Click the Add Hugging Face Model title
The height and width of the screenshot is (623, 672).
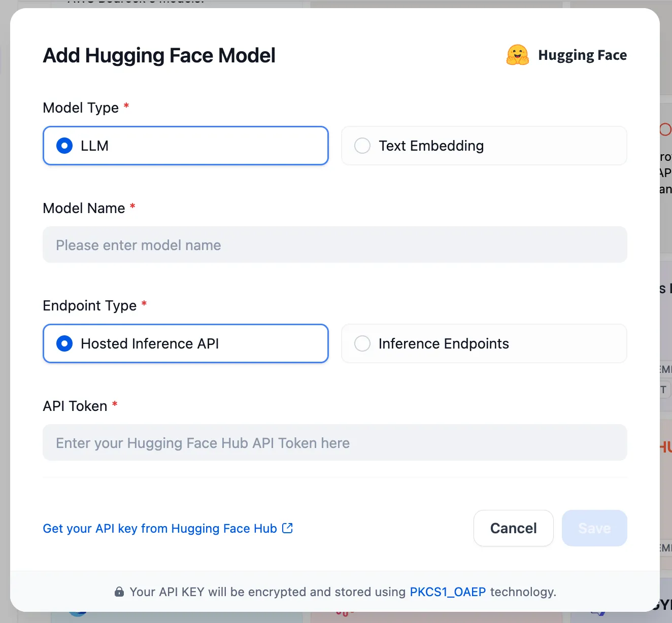click(x=159, y=55)
